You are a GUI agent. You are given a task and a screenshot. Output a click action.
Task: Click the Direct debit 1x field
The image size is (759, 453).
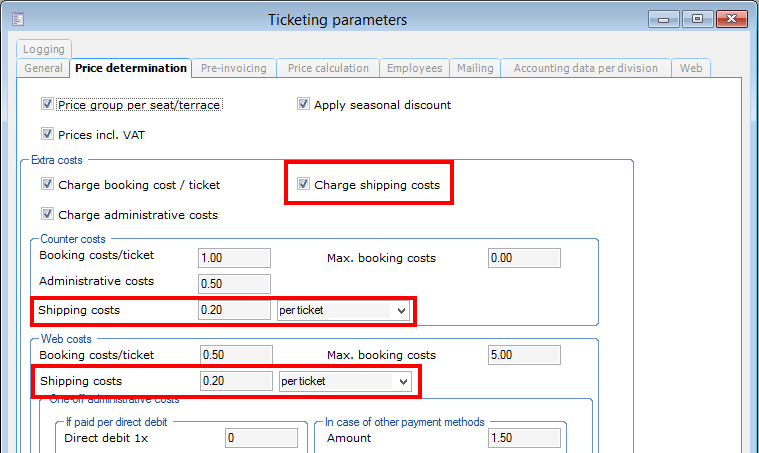pos(260,438)
